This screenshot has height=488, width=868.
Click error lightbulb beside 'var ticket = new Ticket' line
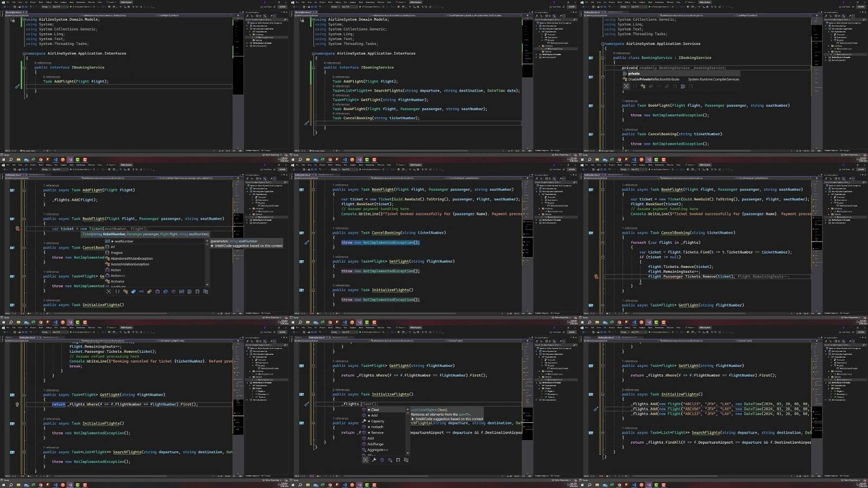click(17, 229)
